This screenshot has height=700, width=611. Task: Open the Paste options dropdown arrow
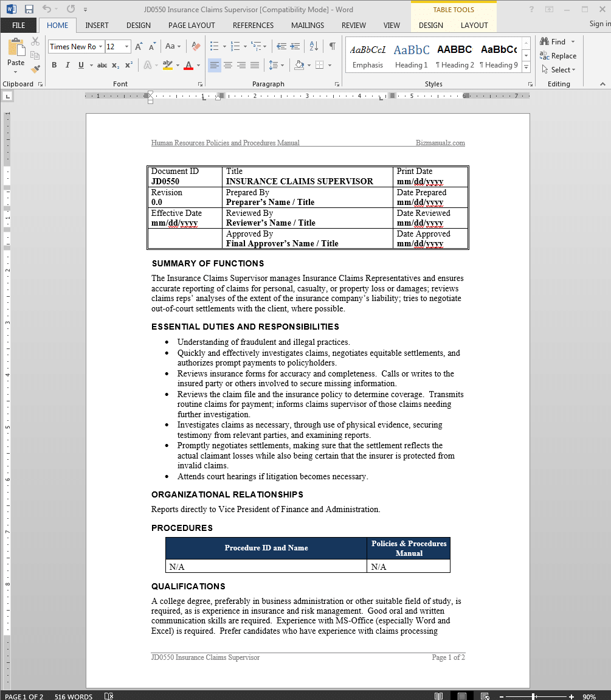click(16, 72)
